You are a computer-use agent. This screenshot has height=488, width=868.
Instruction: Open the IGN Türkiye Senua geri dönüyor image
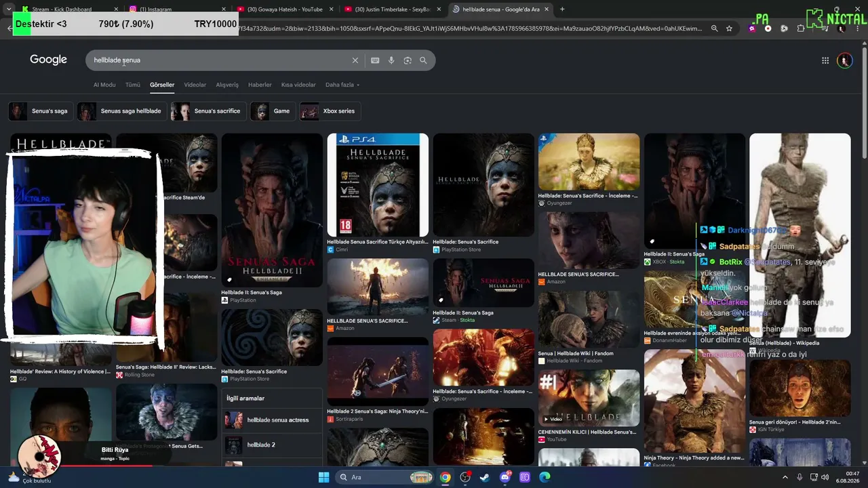pyautogui.click(x=800, y=388)
